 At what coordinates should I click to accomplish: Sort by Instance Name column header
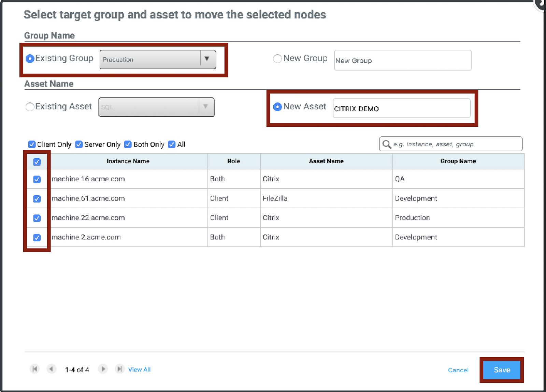(x=128, y=161)
